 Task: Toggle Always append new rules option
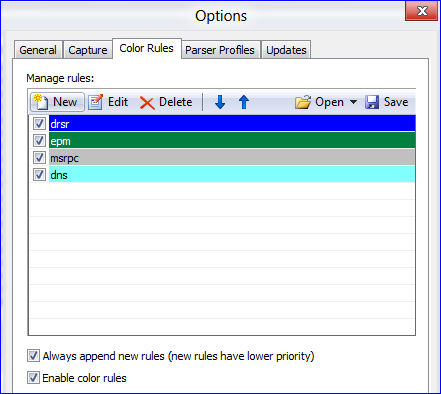click(33, 356)
